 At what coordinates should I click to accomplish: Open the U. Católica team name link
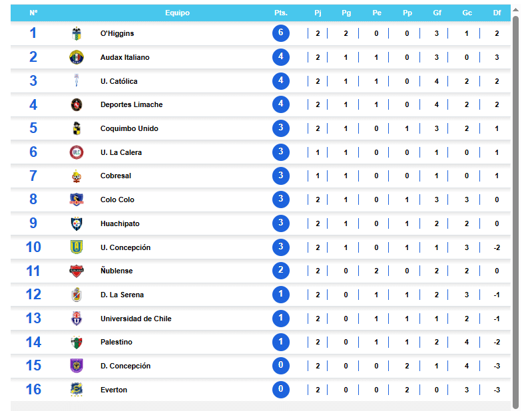click(x=119, y=81)
